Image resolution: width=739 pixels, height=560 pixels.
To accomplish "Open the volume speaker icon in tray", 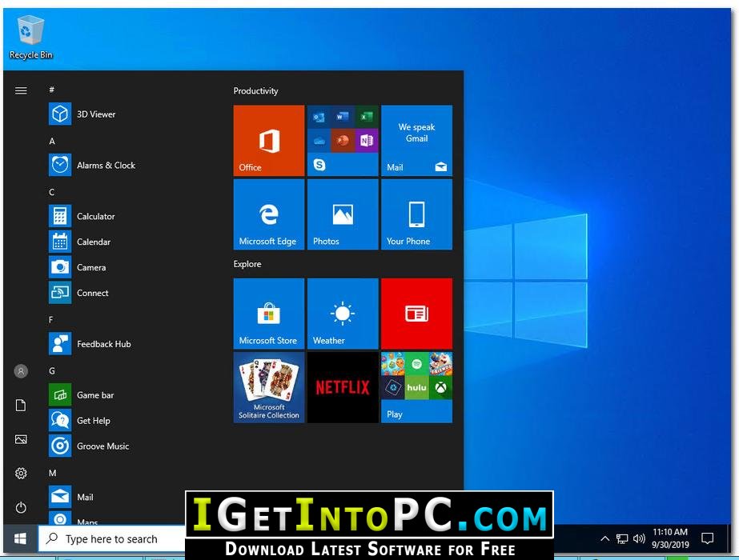I will (x=639, y=538).
